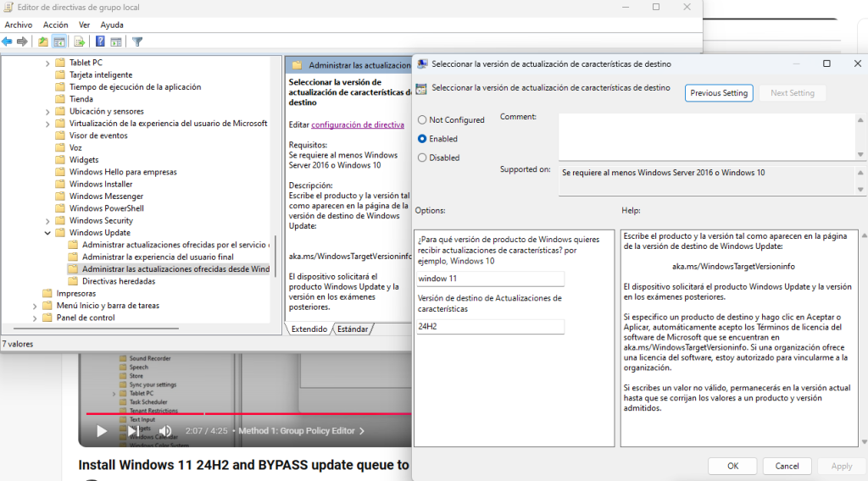
Task: Open the configuración de directiva link
Action: coord(357,124)
